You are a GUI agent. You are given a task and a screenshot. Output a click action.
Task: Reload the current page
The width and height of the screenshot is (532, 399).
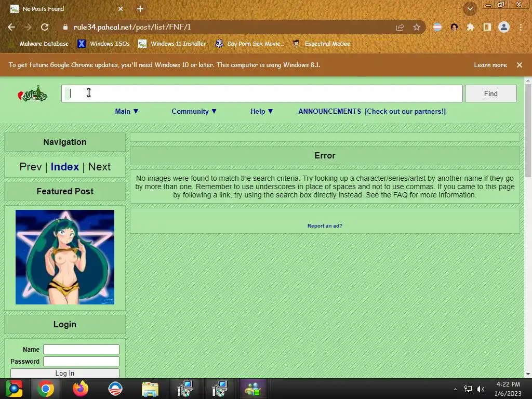click(45, 27)
